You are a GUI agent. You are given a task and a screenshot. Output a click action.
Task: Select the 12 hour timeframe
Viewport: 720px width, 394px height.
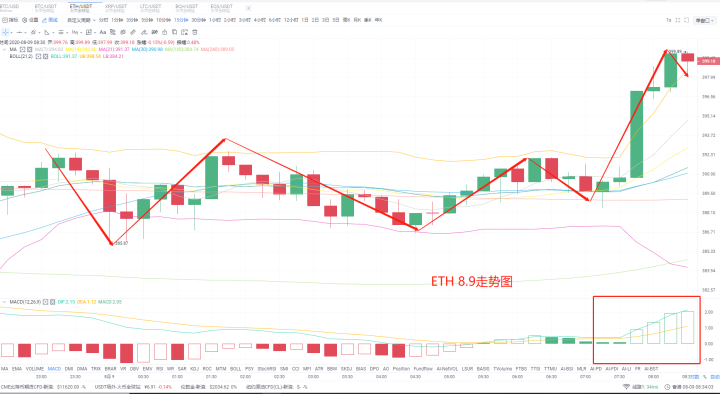pyautogui.click(x=291, y=20)
